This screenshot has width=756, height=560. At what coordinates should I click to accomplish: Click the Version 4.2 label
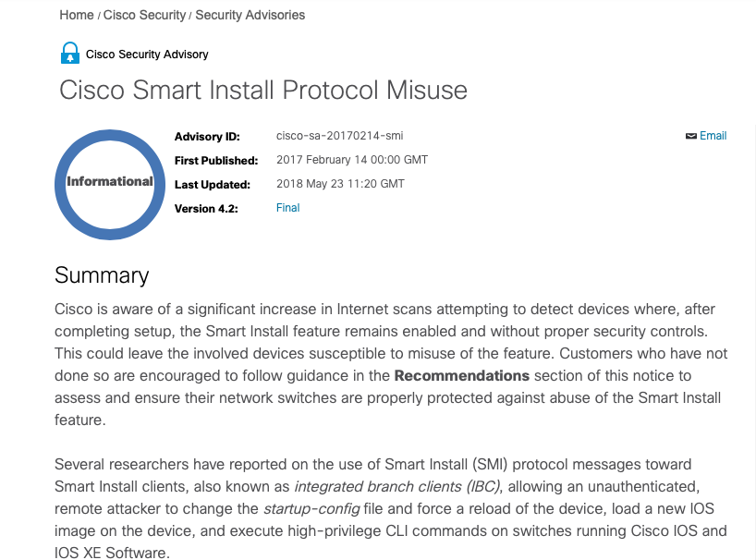click(x=206, y=209)
